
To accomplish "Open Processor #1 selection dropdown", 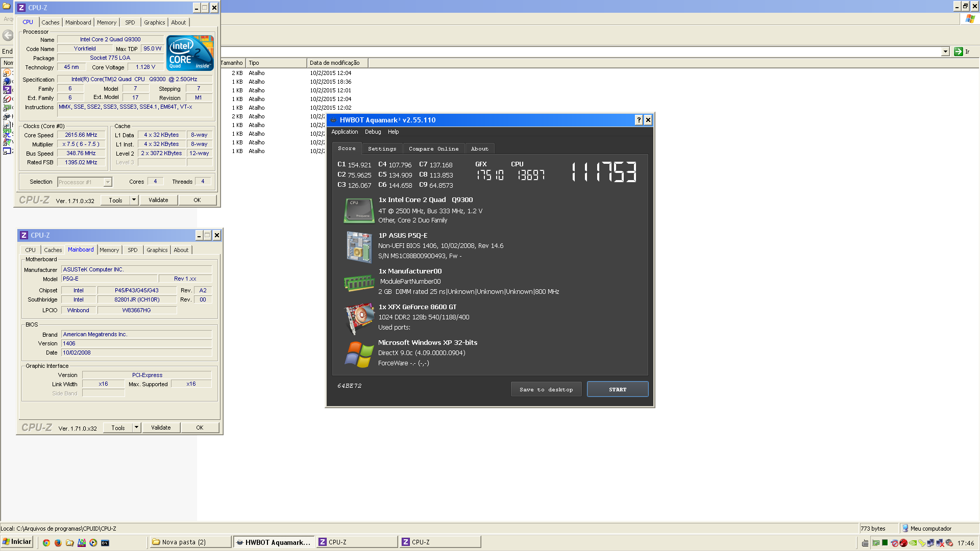I will coord(108,182).
